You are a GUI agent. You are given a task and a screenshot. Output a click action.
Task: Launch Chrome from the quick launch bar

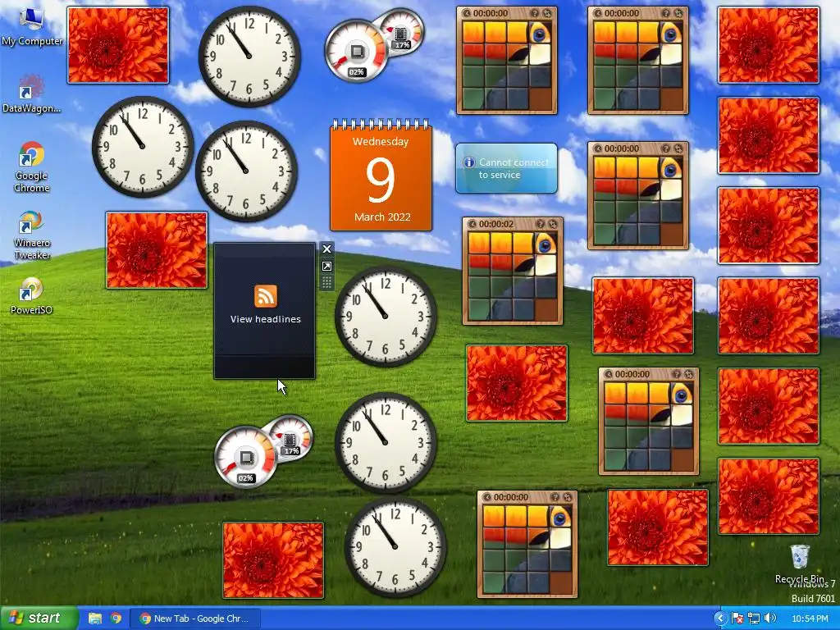[x=116, y=619]
